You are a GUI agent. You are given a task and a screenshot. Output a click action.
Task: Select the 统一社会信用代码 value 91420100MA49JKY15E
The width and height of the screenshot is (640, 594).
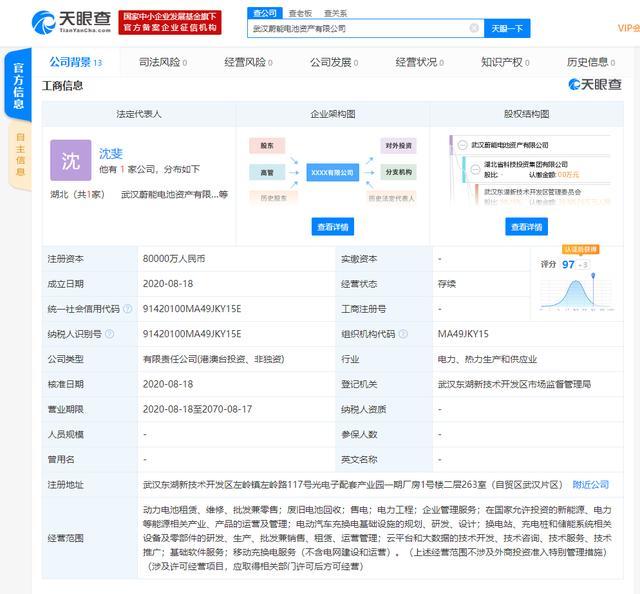tap(192, 309)
